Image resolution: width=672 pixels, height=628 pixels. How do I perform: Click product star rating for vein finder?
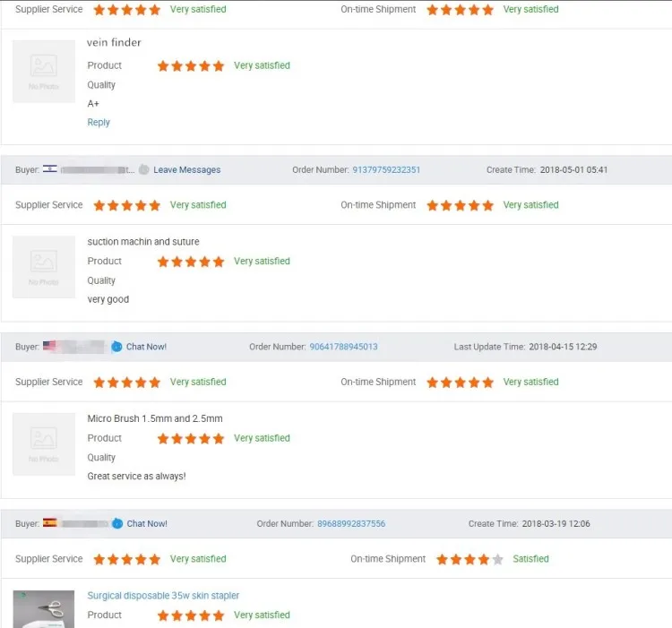191,66
